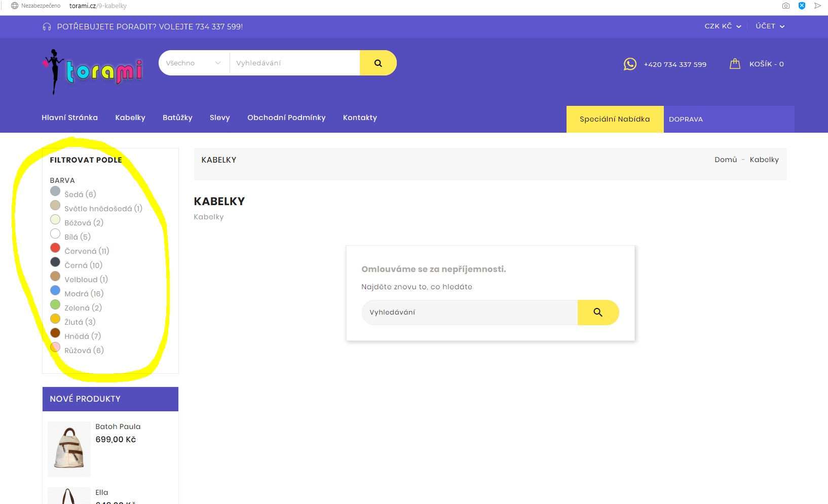Open the Kontakty menu item

pos(360,118)
